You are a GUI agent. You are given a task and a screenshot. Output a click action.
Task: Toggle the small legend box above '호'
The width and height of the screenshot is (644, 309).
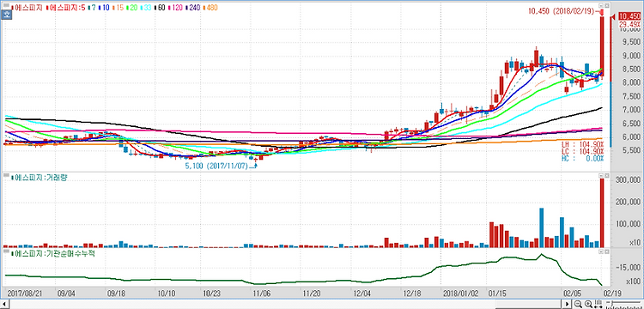click(x=6, y=5)
